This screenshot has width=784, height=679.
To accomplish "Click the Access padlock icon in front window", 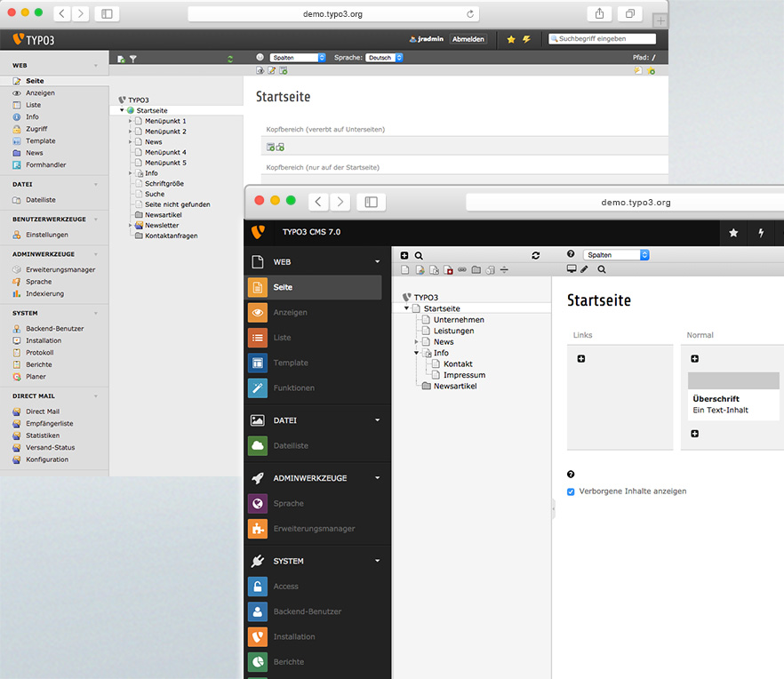I will (x=258, y=587).
